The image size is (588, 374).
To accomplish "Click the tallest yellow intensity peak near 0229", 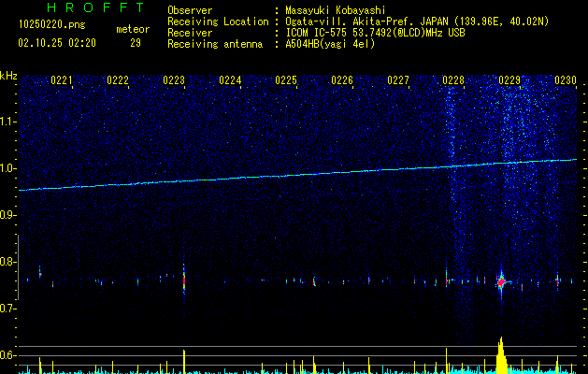I will tap(501, 355).
